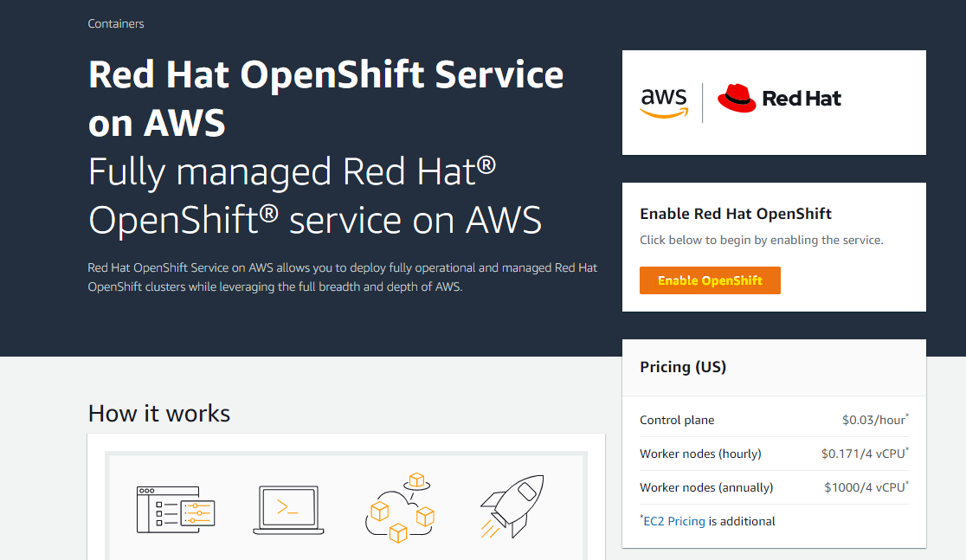966x560 pixels.
Task: Click the Containers breadcrumb label
Action: click(115, 23)
